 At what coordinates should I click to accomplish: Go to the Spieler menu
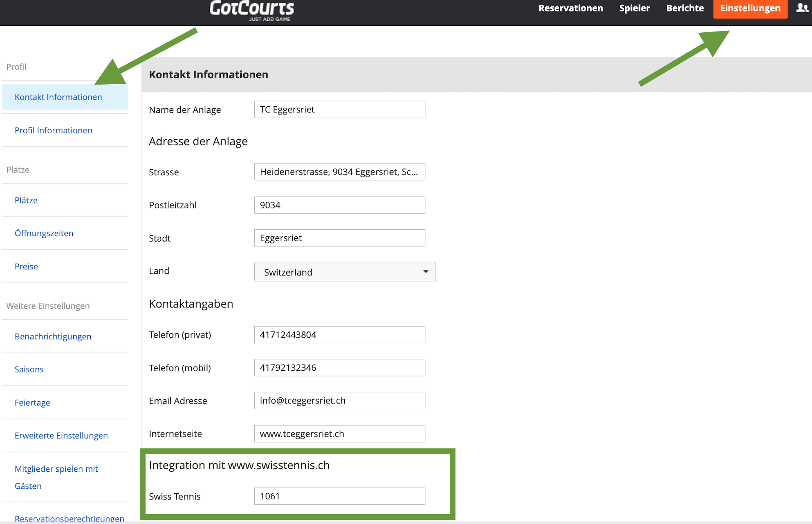pyautogui.click(x=634, y=8)
